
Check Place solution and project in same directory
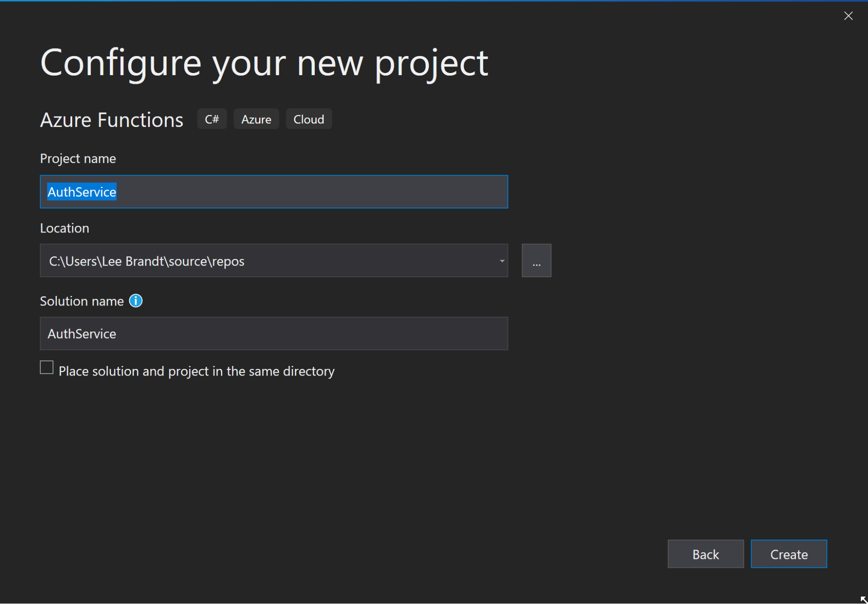pyautogui.click(x=47, y=368)
